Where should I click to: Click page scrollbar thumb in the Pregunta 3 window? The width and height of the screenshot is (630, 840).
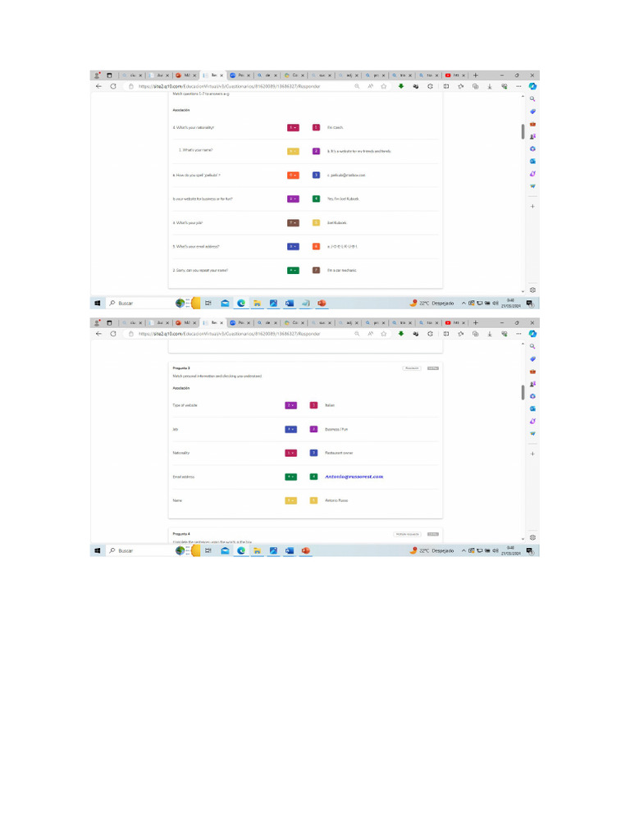[x=523, y=392]
